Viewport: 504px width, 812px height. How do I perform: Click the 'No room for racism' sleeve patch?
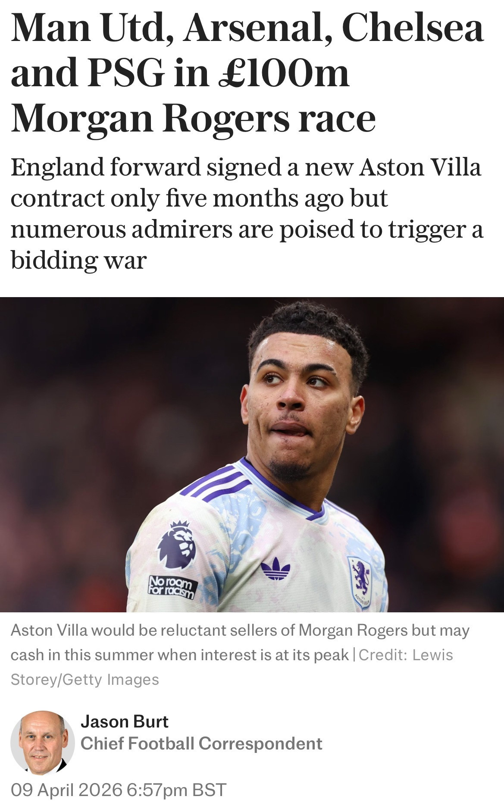[x=172, y=588]
